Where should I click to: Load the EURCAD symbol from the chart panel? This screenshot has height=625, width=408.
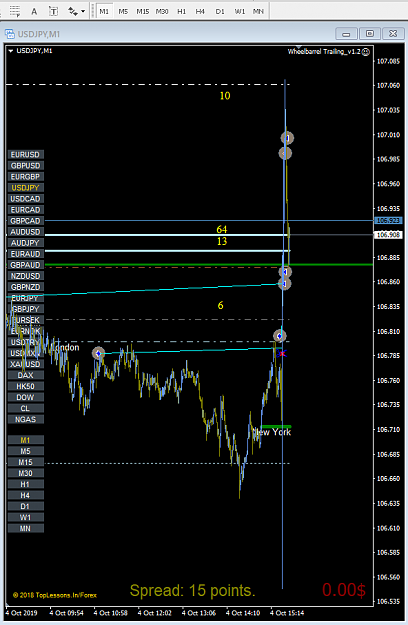tap(26, 210)
